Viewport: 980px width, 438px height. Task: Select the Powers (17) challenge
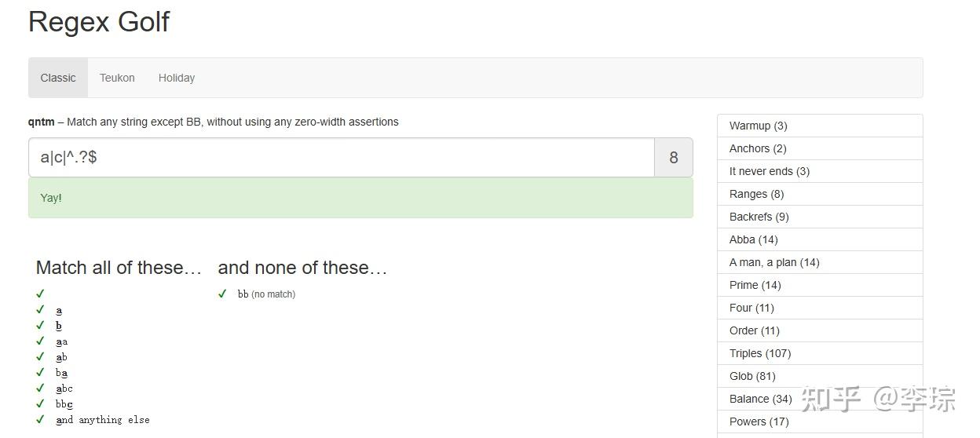click(759, 422)
